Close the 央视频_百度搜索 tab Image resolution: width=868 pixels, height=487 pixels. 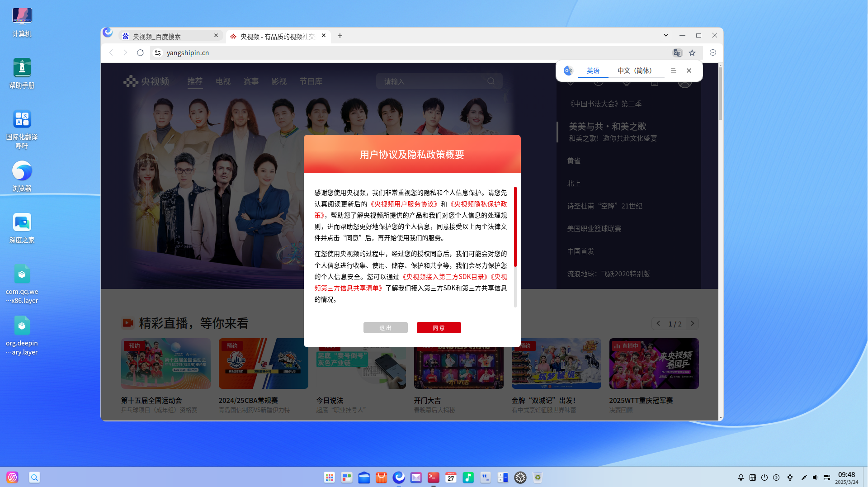[x=216, y=36]
